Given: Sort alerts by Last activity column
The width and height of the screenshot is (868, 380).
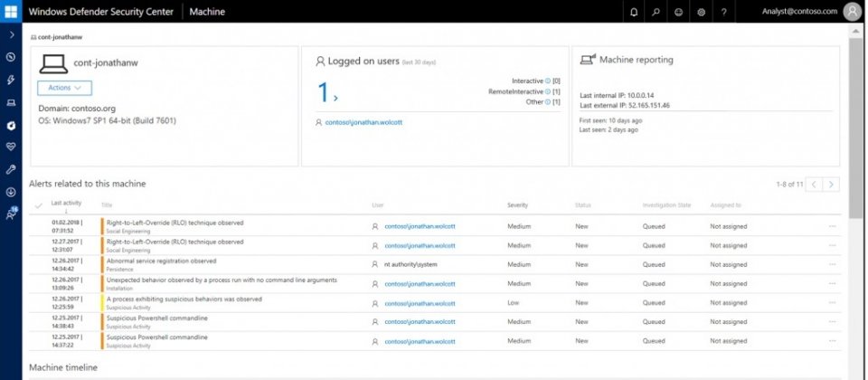Looking at the screenshot, I should coord(66,204).
